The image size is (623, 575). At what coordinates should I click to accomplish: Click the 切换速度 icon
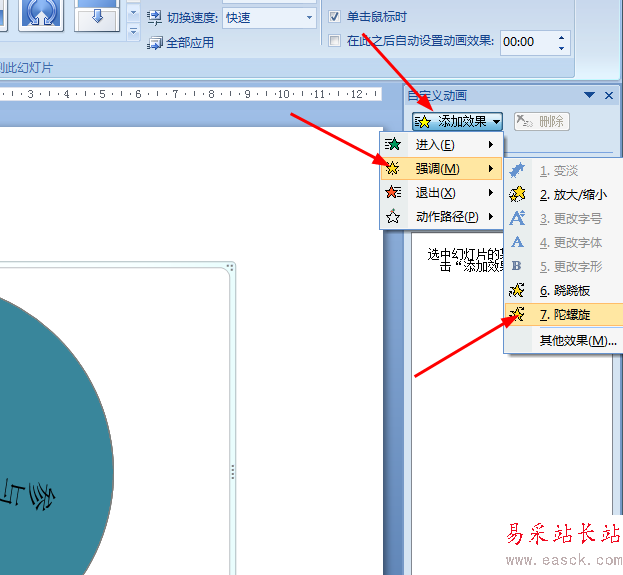pyautogui.click(x=154, y=18)
